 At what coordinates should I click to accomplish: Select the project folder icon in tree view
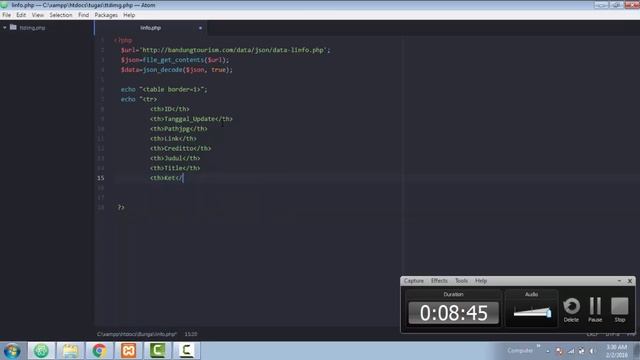coord(13,27)
